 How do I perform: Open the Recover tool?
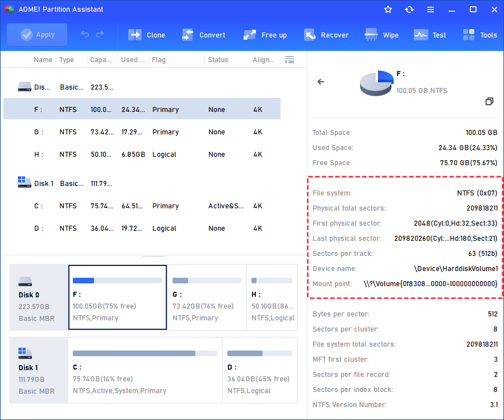coord(326,35)
